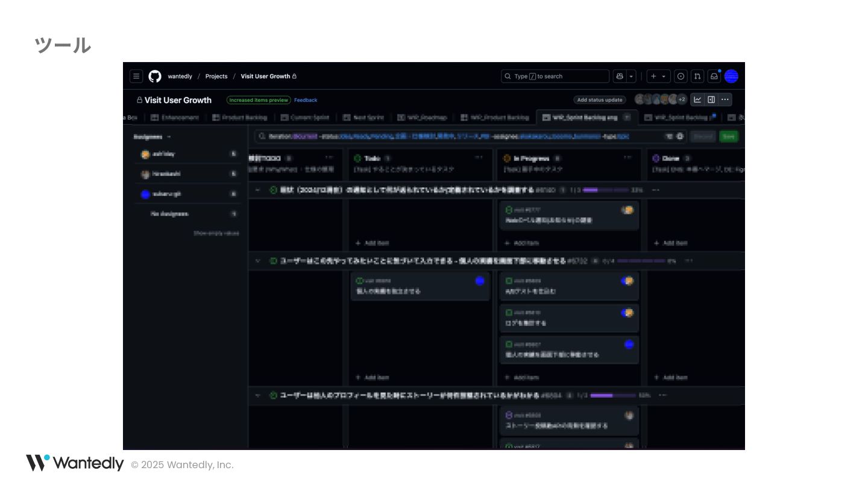Click the orange In Progress status icon
The image size is (868, 488).
click(507, 158)
